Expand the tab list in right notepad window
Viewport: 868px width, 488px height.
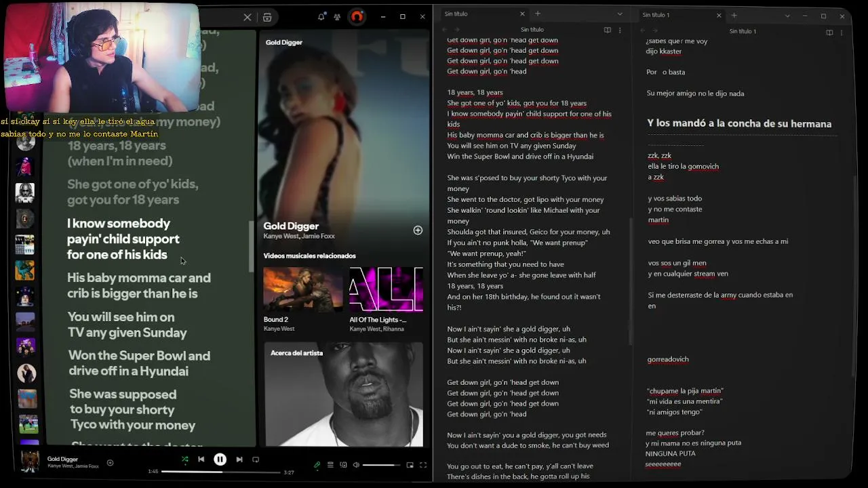tap(787, 16)
